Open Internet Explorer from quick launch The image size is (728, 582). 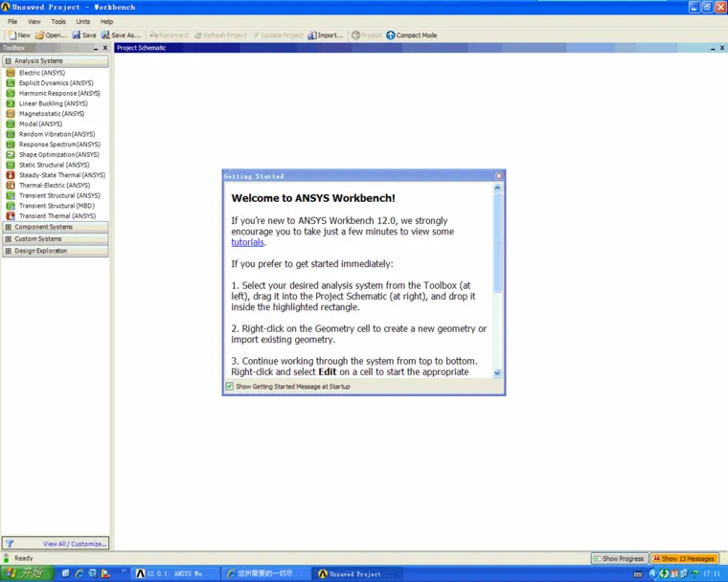pos(80,573)
